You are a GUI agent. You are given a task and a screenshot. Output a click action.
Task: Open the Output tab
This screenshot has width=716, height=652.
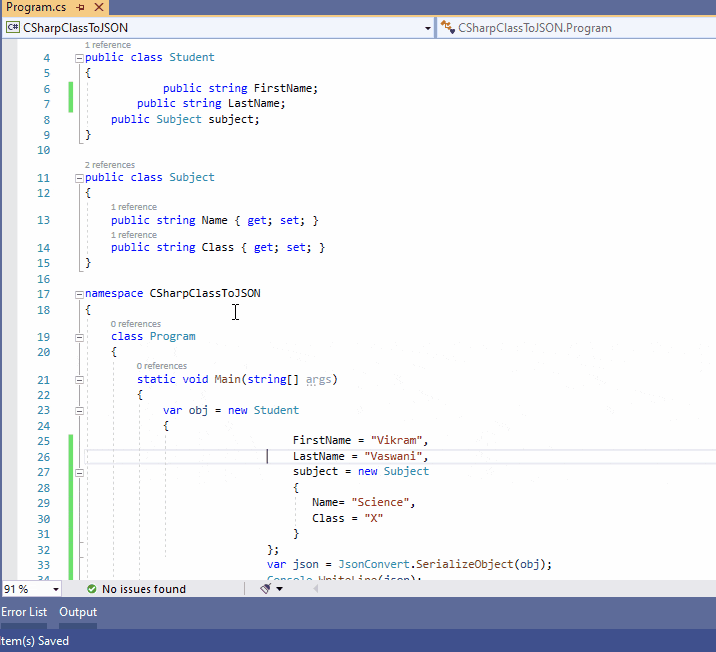(x=78, y=612)
